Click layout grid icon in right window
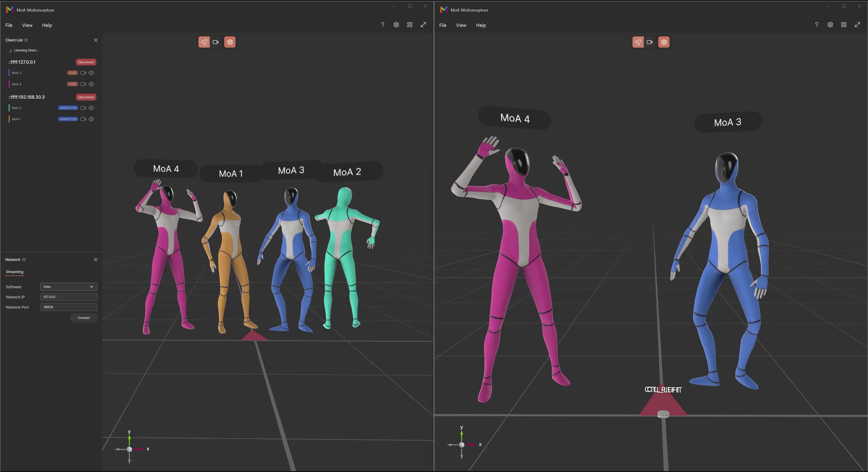The image size is (868, 472). pyautogui.click(x=844, y=25)
